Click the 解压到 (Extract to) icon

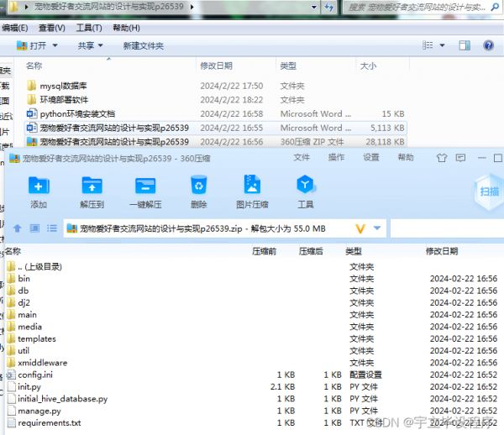[x=92, y=186]
